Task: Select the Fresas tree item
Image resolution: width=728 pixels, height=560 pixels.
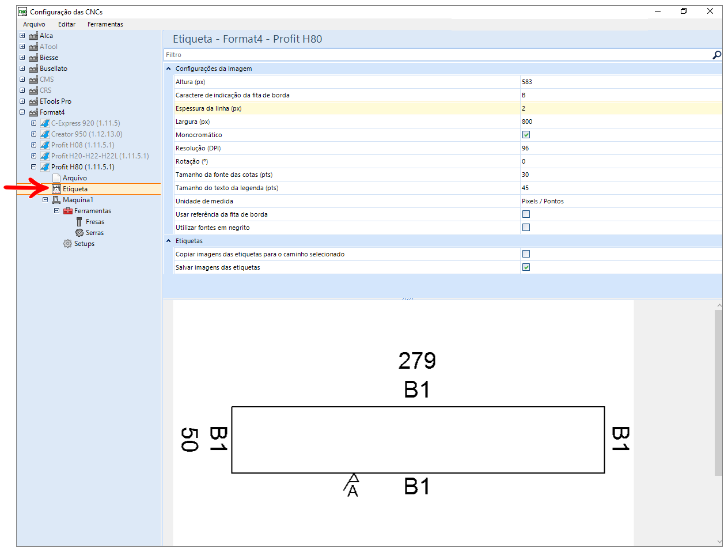Action: click(x=95, y=222)
